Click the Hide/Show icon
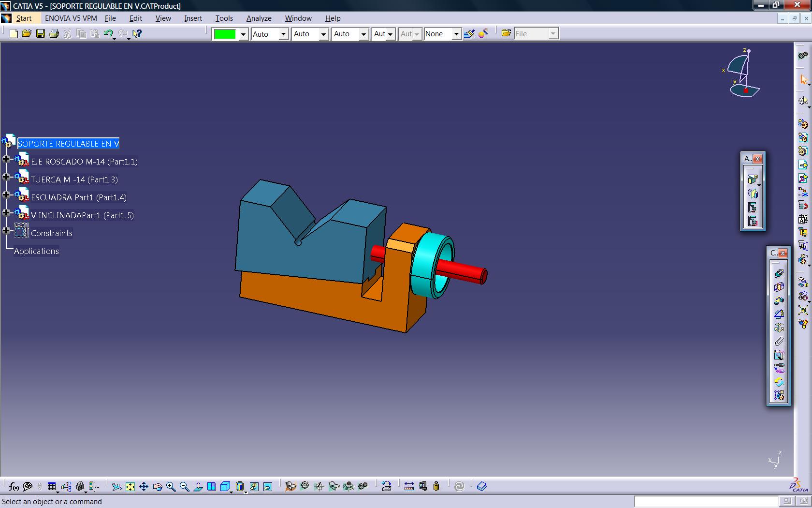This screenshot has height=508, width=812. (254, 486)
